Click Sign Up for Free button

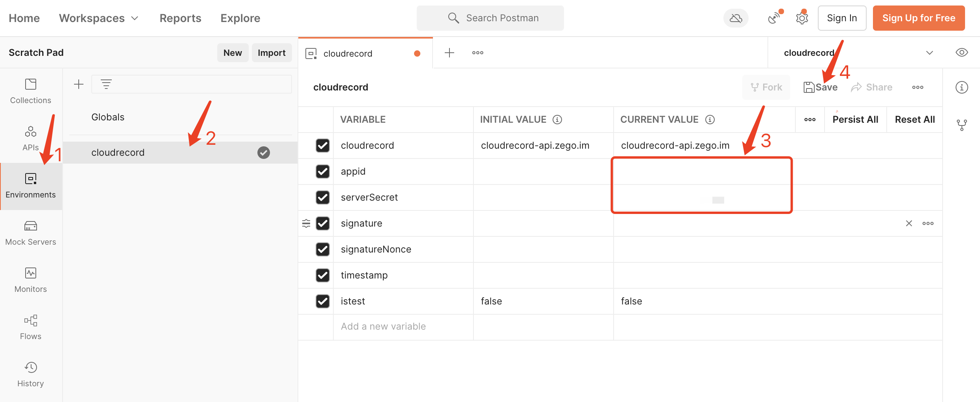(919, 18)
